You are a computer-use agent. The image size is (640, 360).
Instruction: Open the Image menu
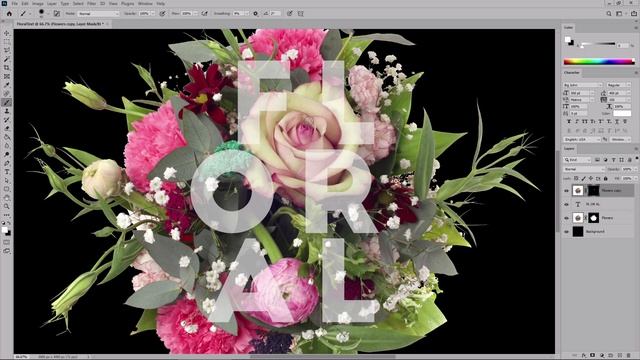(38, 3)
